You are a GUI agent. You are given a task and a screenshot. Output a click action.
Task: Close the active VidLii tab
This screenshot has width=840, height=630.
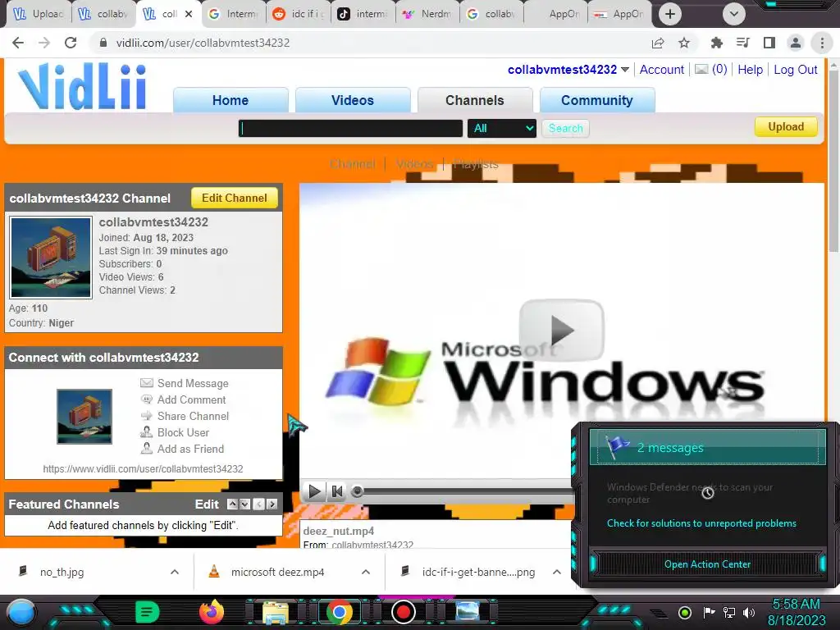(x=189, y=14)
